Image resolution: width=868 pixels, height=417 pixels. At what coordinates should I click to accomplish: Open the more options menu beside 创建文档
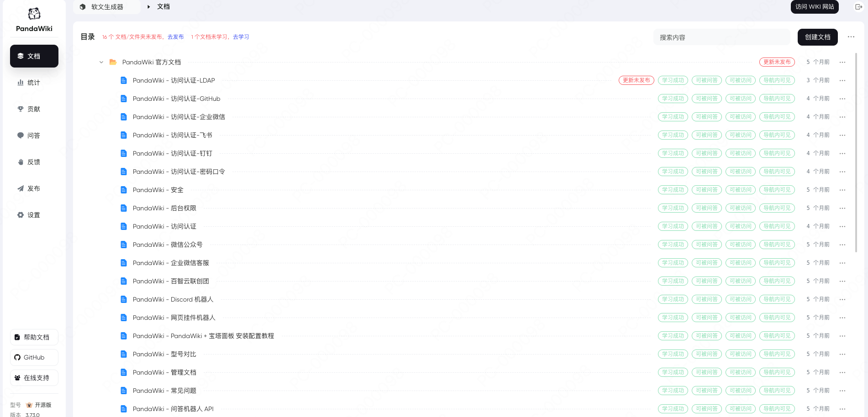click(851, 37)
